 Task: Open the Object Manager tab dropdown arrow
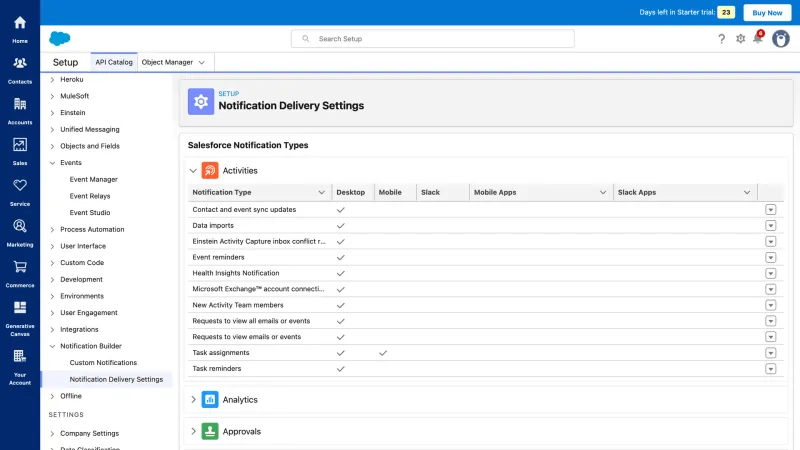pyautogui.click(x=202, y=63)
